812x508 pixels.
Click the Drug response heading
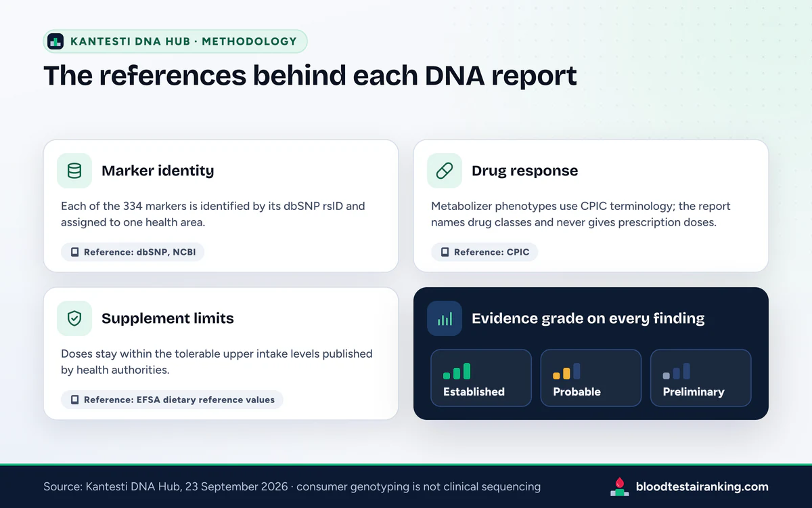[x=525, y=171]
